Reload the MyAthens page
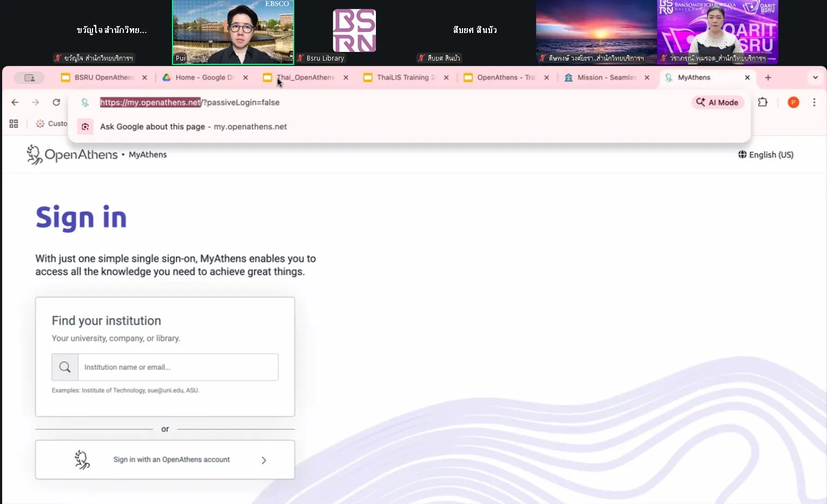Image resolution: width=827 pixels, height=504 pixels. click(x=56, y=102)
